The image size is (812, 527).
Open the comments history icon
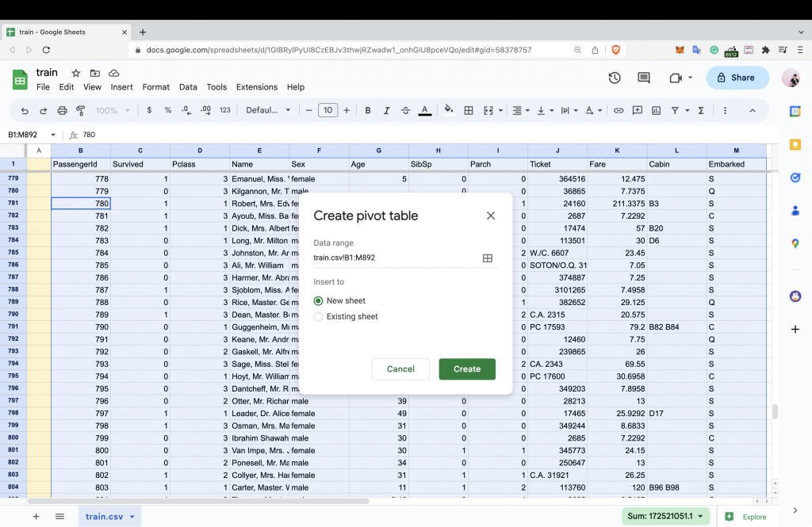(644, 78)
